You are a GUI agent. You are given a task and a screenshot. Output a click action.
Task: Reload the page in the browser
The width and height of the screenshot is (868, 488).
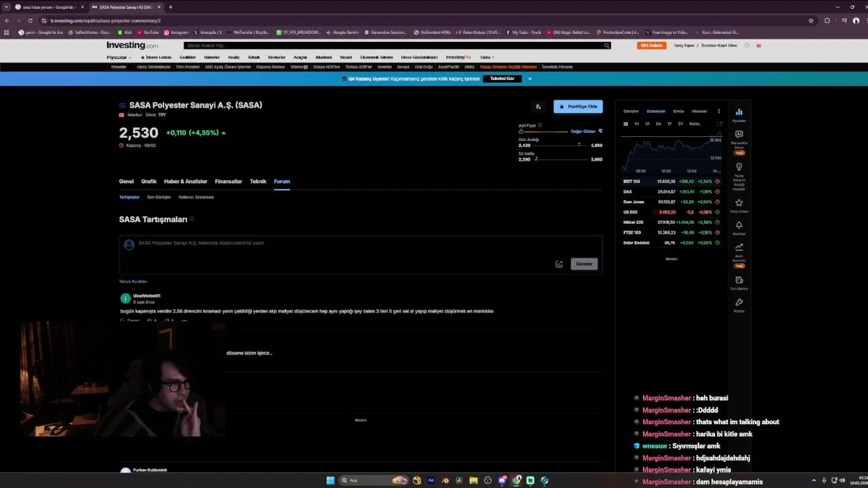click(x=31, y=20)
